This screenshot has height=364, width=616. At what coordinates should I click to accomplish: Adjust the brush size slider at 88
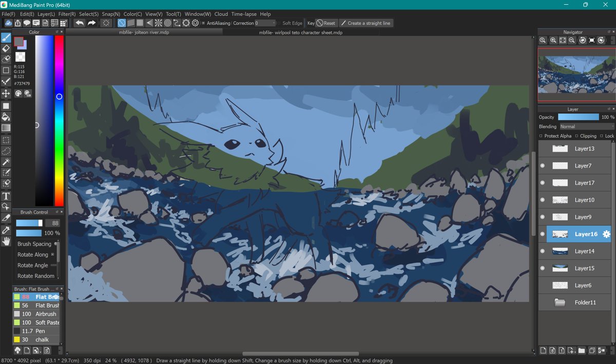coord(29,223)
